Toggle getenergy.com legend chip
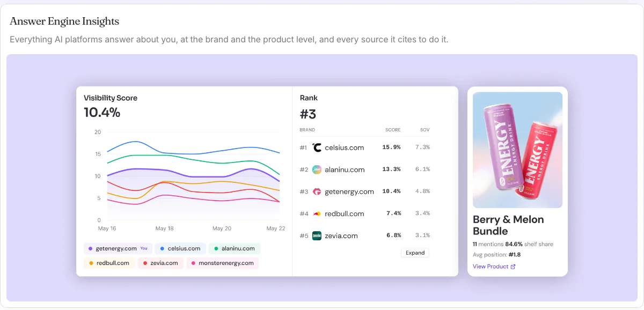 (x=118, y=248)
